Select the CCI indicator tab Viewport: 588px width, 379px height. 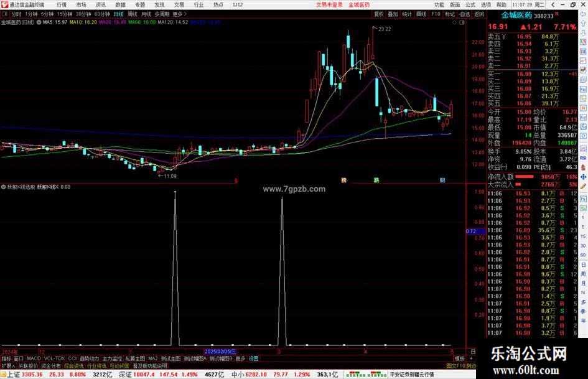pyautogui.click(x=72, y=358)
